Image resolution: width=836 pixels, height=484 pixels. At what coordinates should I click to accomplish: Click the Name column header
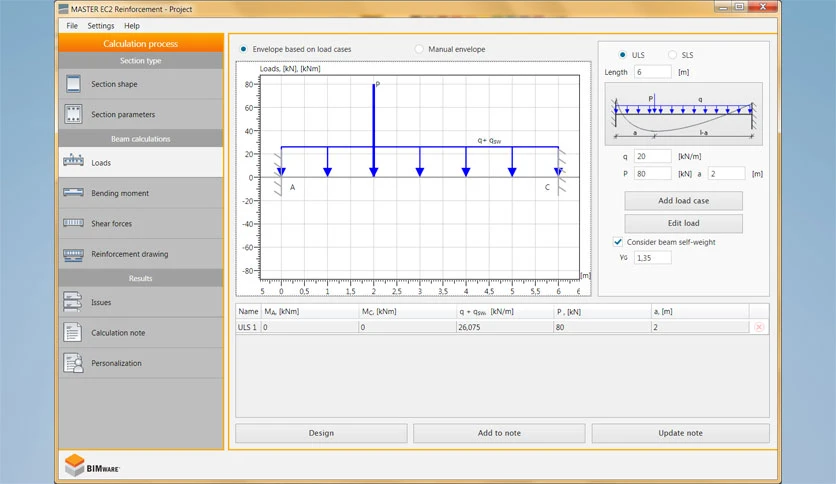click(248, 311)
